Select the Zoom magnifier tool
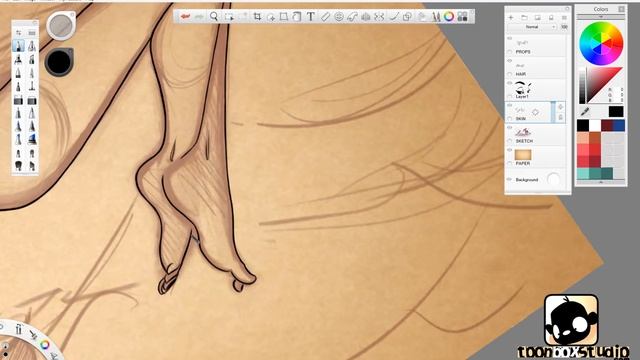640x360 pixels. [214, 16]
